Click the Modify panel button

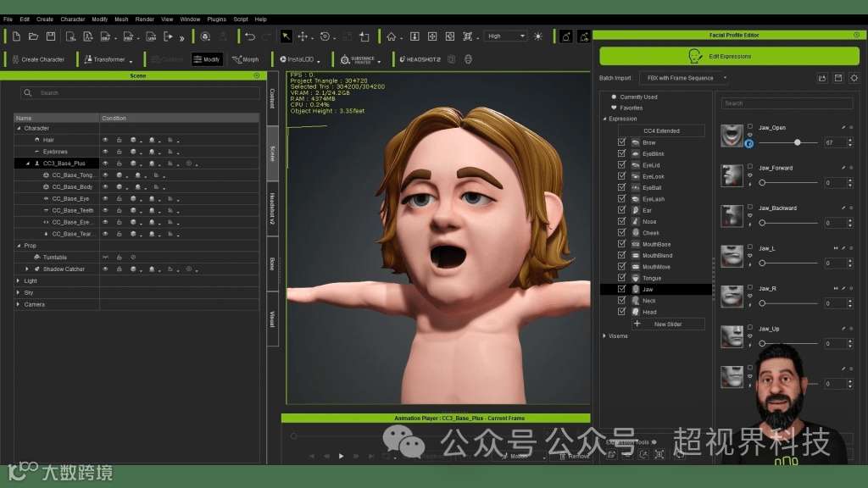(207, 59)
